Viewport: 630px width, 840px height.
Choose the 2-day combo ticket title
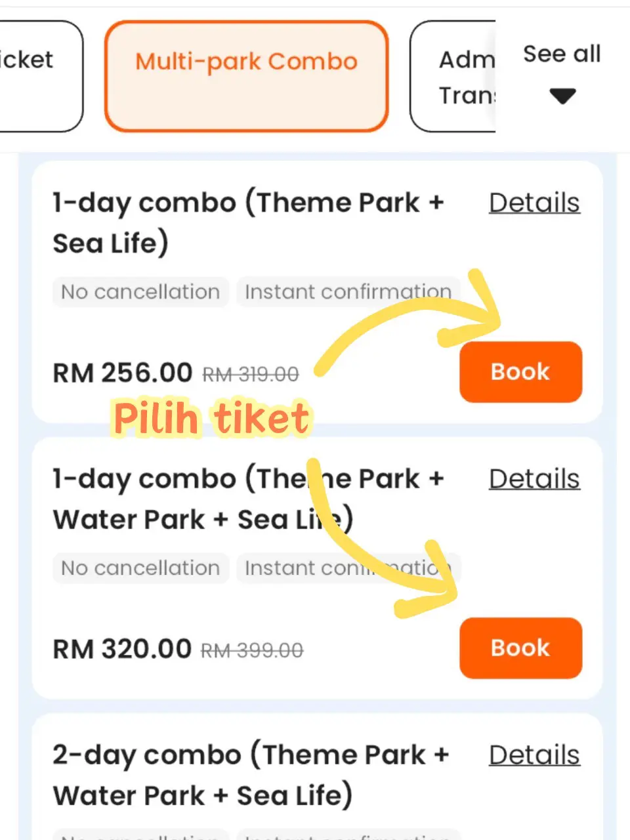click(x=249, y=775)
